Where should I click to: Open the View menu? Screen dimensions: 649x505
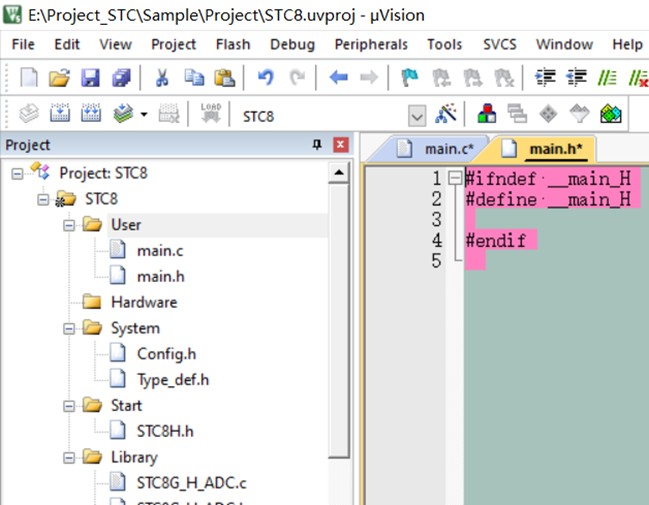tap(115, 44)
